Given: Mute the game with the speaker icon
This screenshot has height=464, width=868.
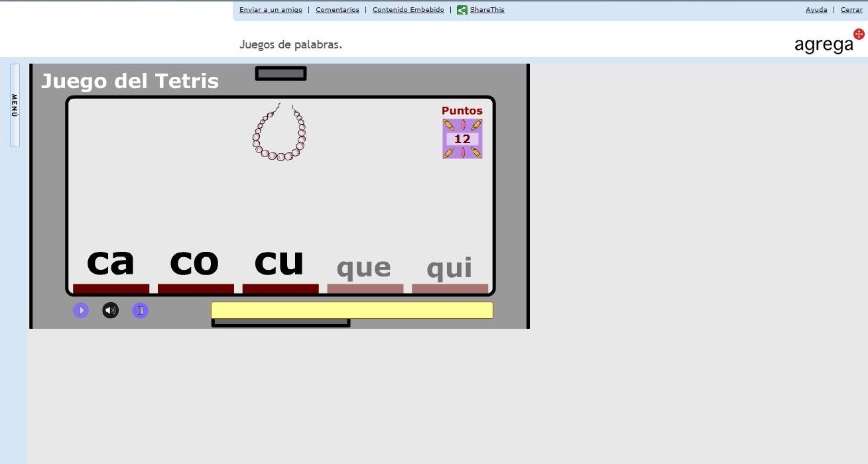Looking at the screenshot, I should coord(110,310).
